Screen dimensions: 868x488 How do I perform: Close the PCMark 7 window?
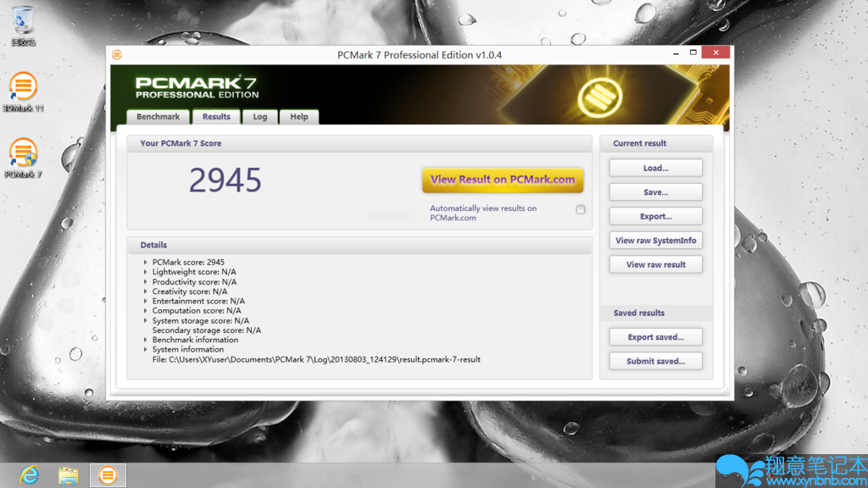tap(715, 53)
